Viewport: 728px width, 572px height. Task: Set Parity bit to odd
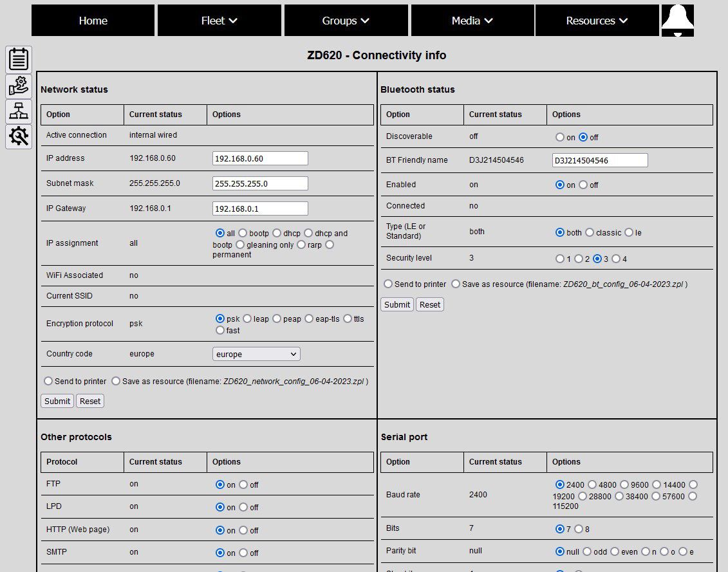click(587, 551)
